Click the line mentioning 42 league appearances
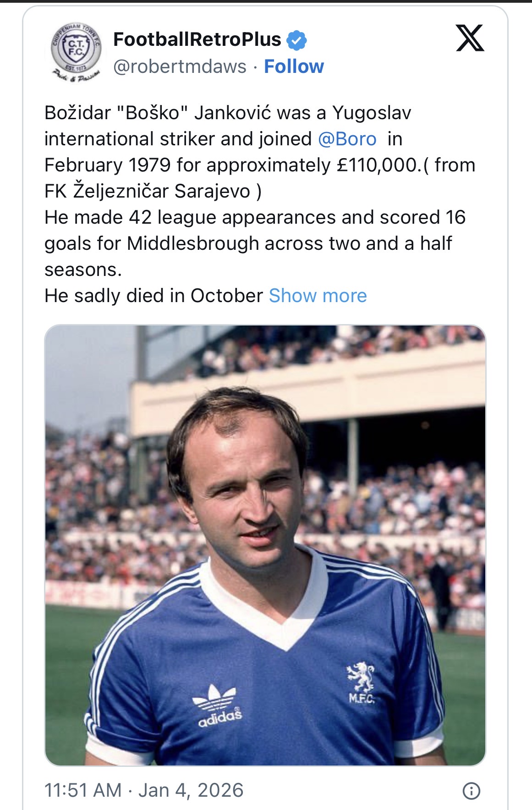The height and width of the screenshot is (810, 532). [x=255, y=217]
